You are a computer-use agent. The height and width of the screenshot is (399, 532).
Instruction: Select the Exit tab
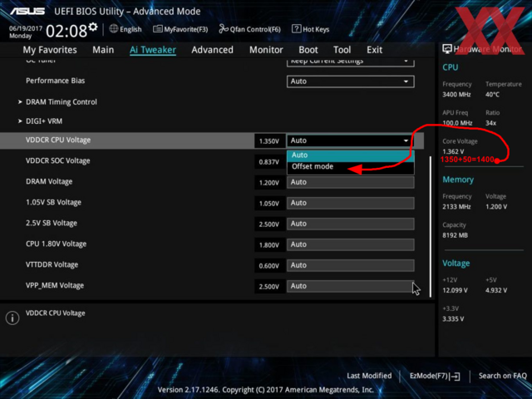375,50
